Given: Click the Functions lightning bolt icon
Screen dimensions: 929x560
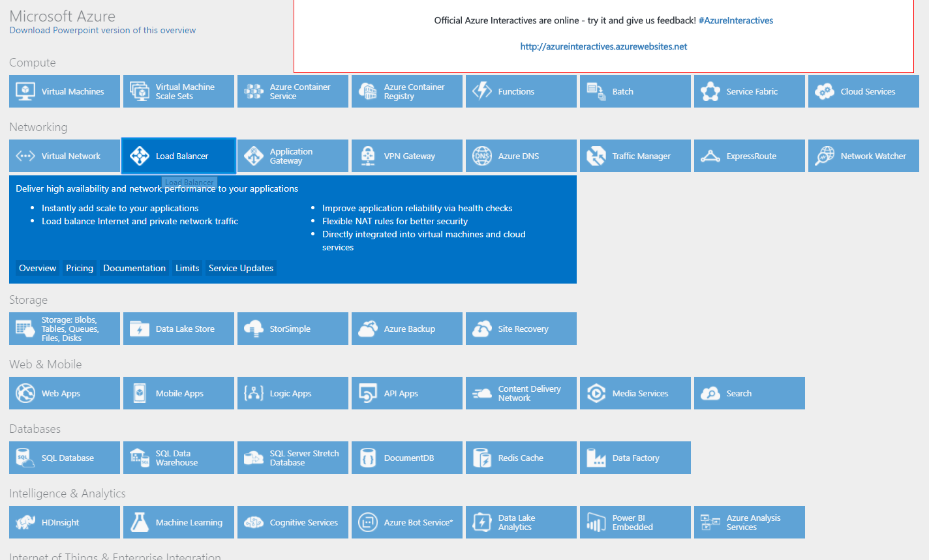Looking at the screenshot, I should coord(482,91).
